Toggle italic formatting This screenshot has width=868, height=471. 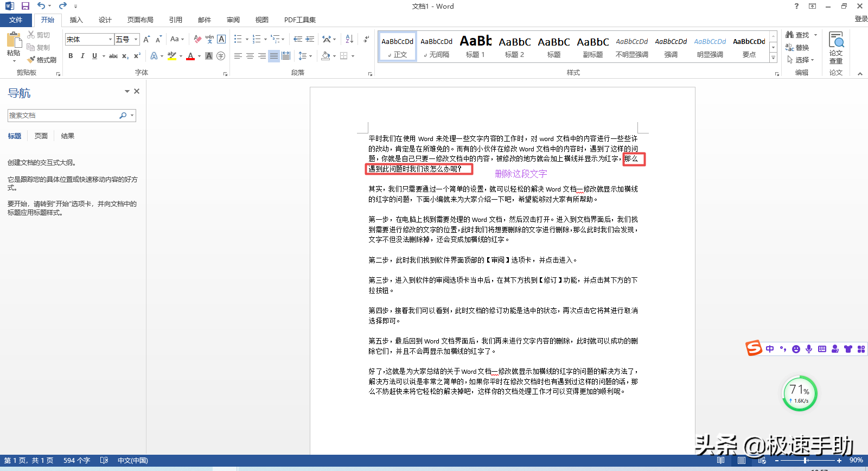coord(82,56)
